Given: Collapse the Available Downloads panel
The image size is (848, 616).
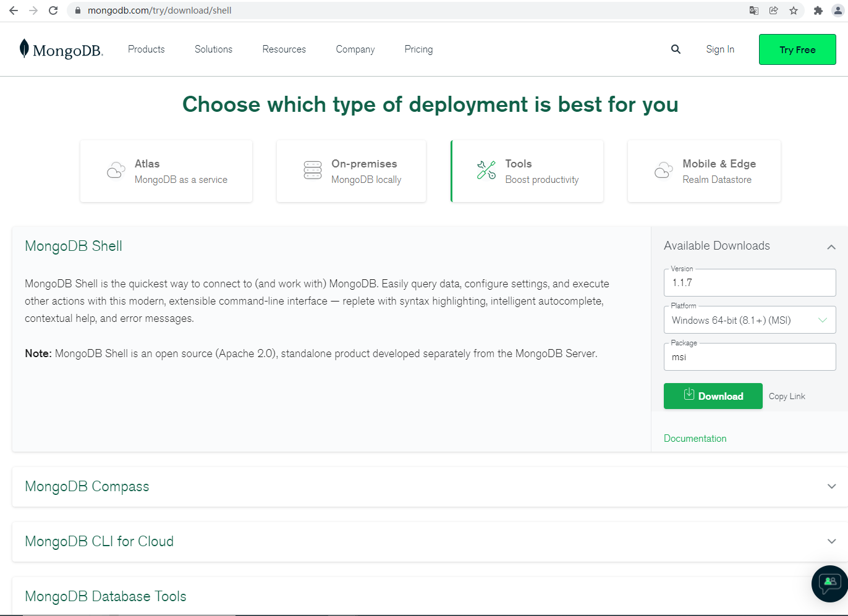Looking at the screenshot, I should [831, 247].
